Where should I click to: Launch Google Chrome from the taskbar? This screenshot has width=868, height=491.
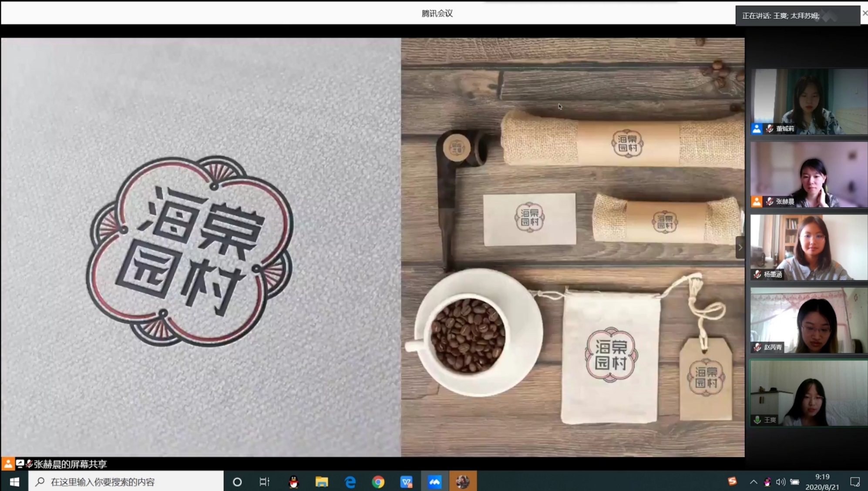click(x=378, y=481)
